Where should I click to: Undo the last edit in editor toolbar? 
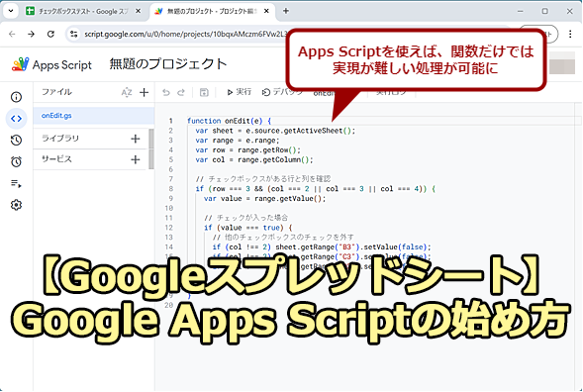(166, 92)
